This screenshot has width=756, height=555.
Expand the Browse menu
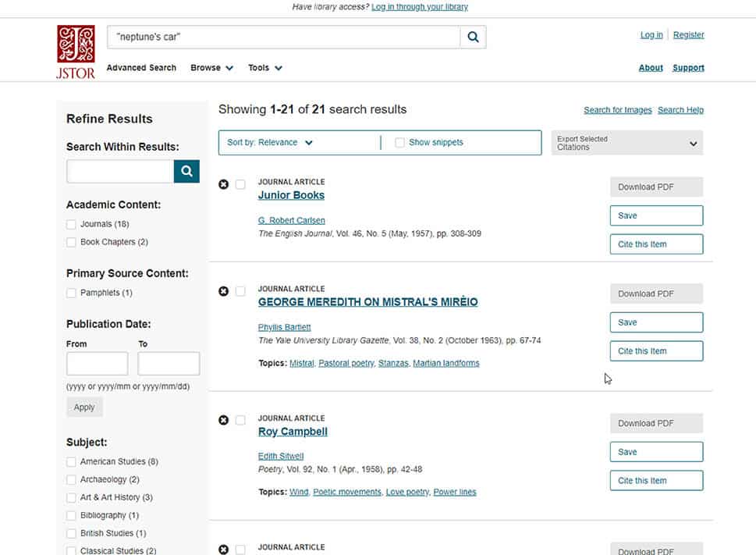click(x=211, y=68)
